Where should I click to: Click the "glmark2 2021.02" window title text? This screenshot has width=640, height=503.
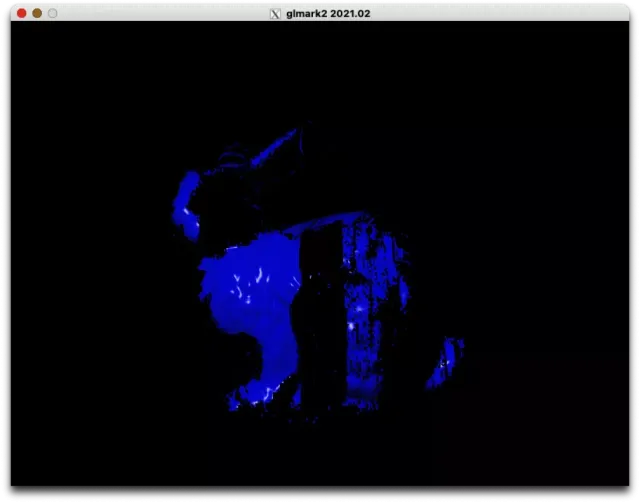(x=328, y=13)
